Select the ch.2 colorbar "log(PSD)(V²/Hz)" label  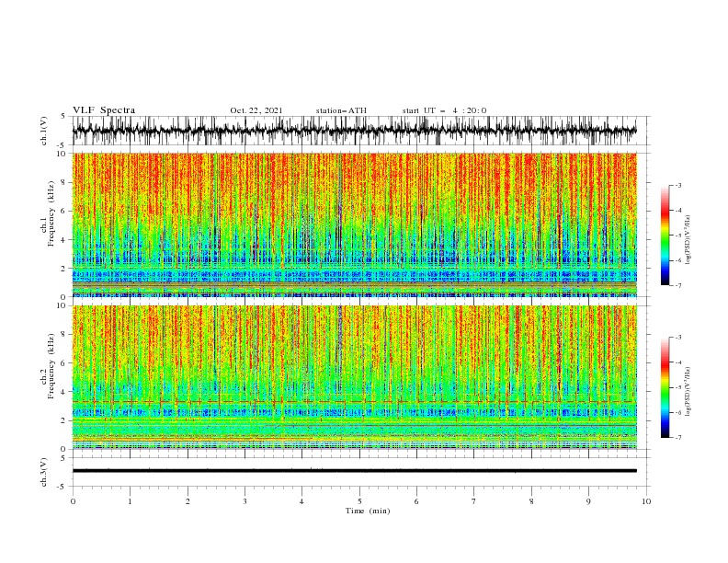688,392
